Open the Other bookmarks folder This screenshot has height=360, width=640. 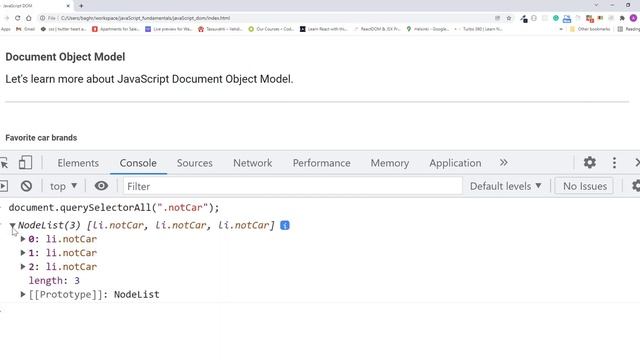tap(590, 29)
